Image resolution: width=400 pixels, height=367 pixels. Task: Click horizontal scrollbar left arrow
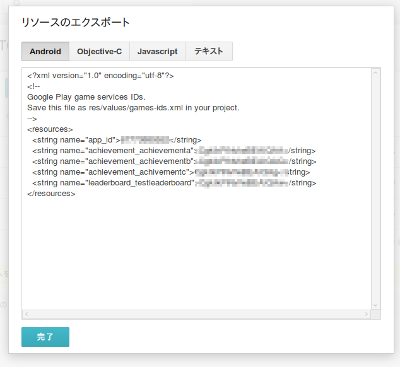[27, 314]
